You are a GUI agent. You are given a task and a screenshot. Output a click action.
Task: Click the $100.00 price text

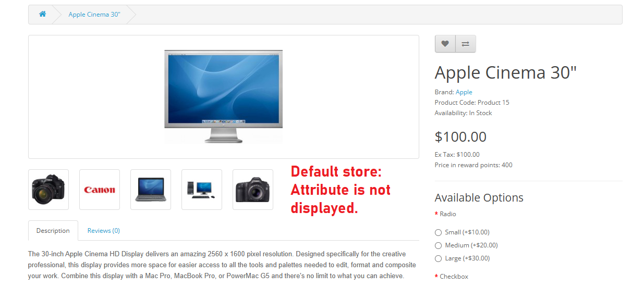(460, 137)
